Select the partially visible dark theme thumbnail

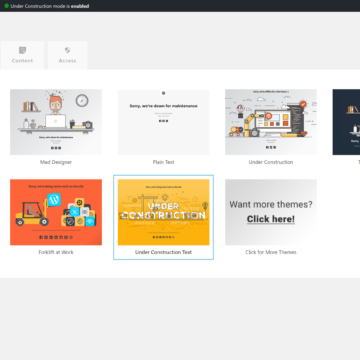[x=346, y=122]
